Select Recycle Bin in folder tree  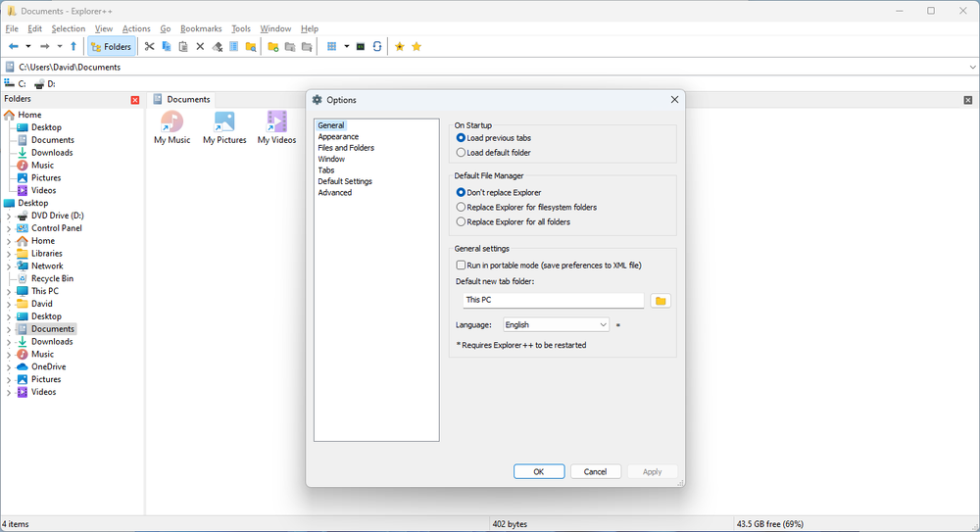tap(52, 279)
